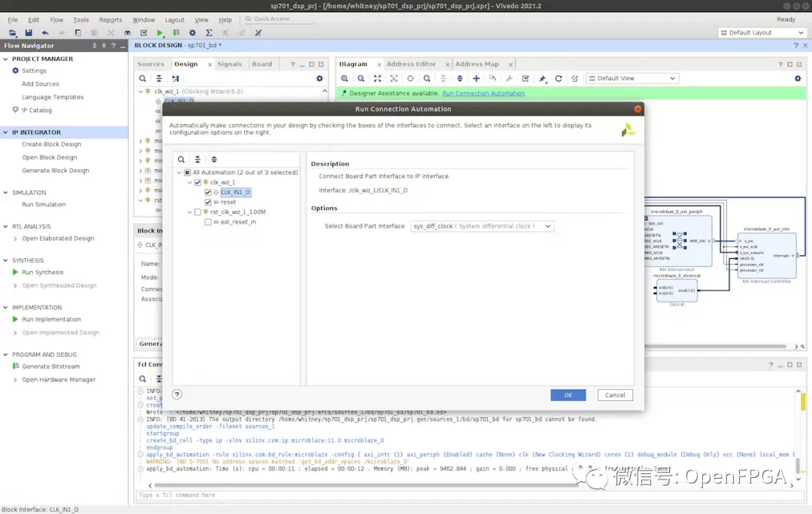Click the search icon in the Design panel
The width and height of the screenshot is (812, 514).
(142, 78)
